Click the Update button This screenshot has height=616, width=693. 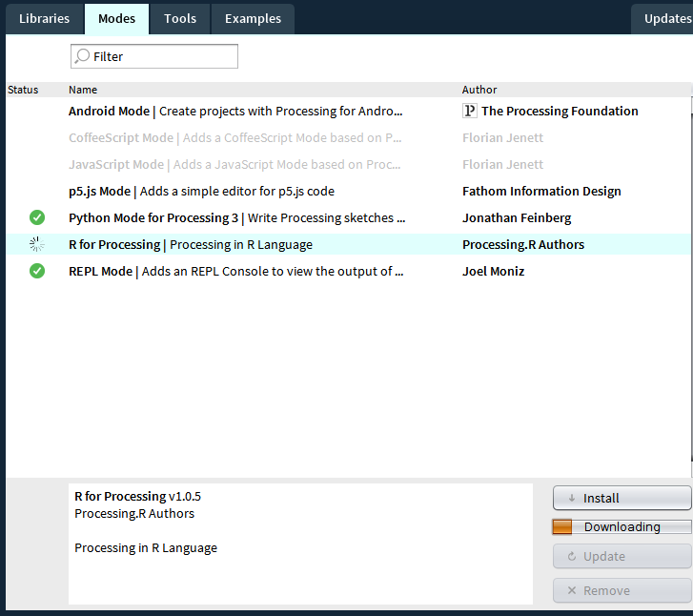click(622, 556)
